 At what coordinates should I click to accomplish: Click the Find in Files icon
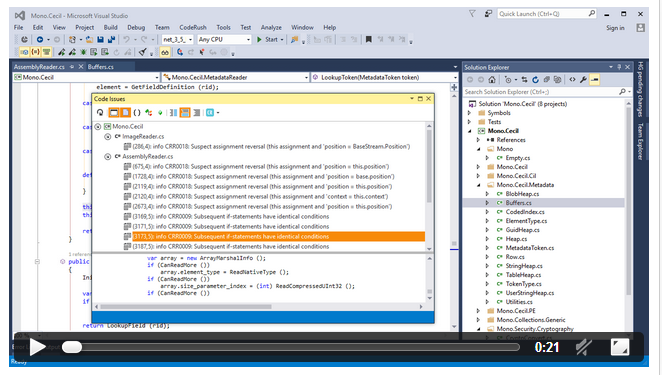294,39
